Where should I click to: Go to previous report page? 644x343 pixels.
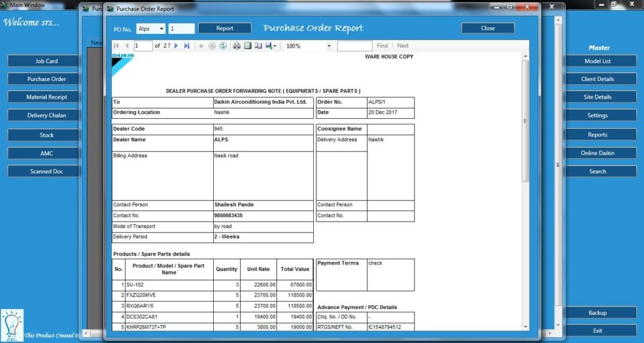pos(127,46)
